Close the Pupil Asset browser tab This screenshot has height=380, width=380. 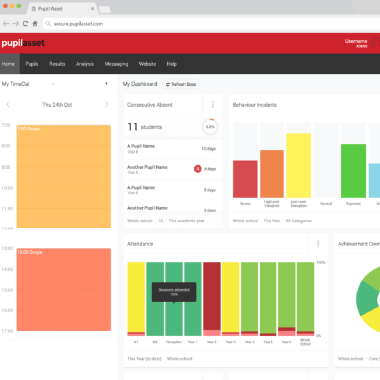pos(92,9)
